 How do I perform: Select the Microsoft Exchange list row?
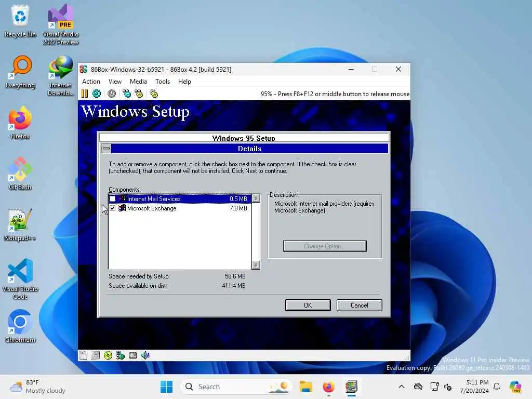pos(180,208)
